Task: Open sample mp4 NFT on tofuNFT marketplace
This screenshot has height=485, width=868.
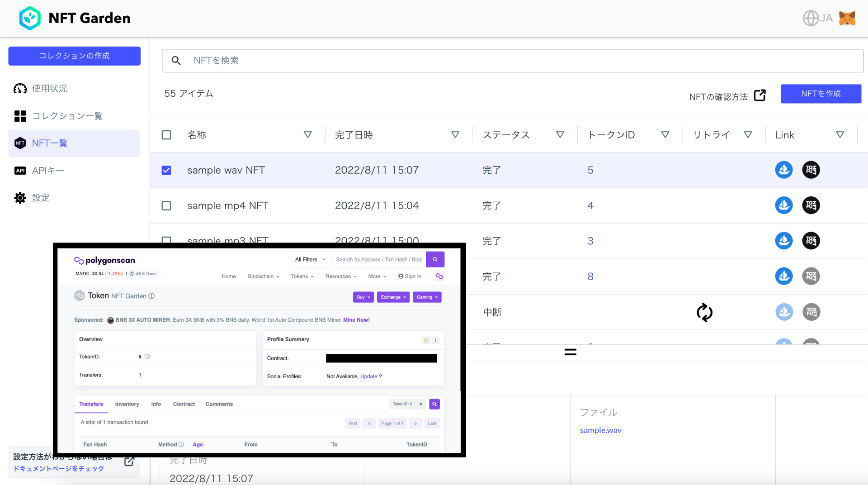Action: point(811,205)
